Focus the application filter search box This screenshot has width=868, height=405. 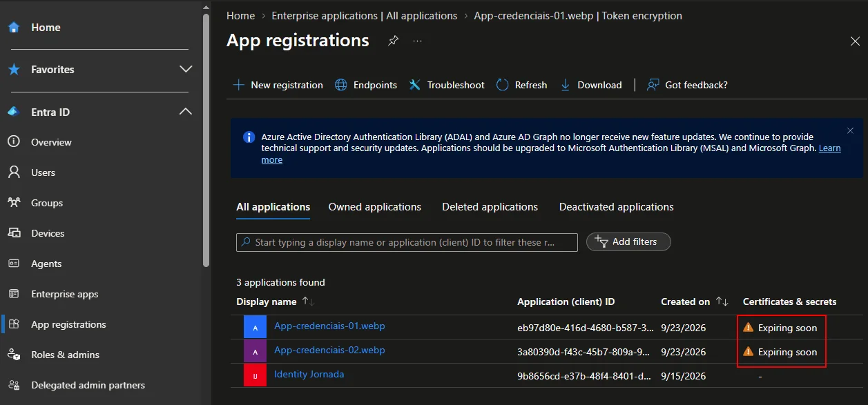coord(407,242)
